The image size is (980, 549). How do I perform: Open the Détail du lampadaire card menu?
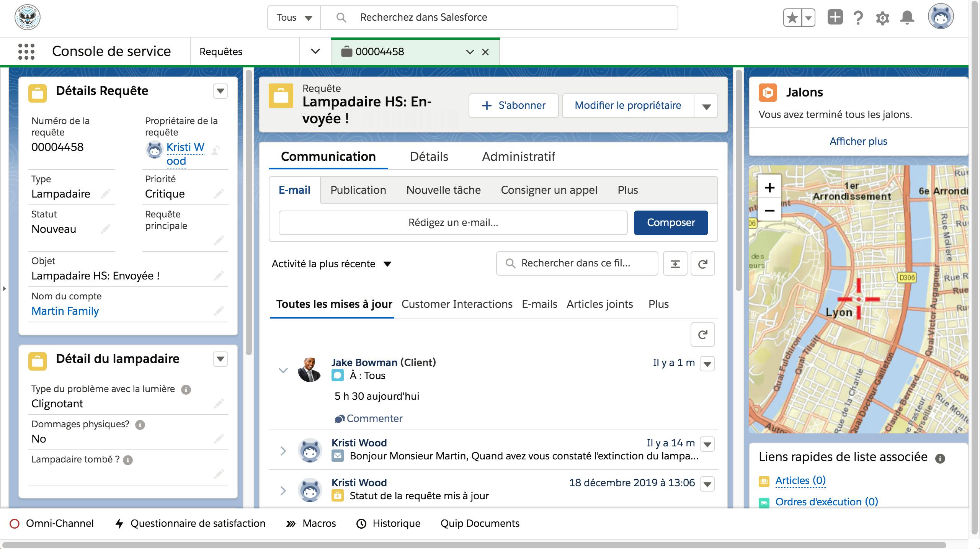(220, 359)
